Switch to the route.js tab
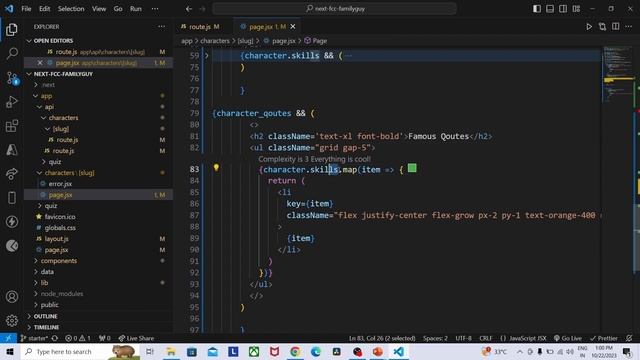 pyautogui.click(x=200, y=27)
